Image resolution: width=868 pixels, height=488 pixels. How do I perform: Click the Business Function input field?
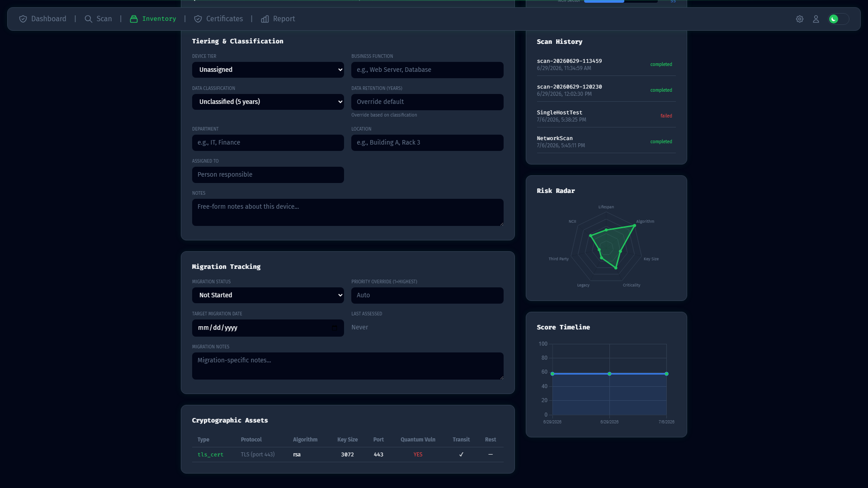coord(427,70)
